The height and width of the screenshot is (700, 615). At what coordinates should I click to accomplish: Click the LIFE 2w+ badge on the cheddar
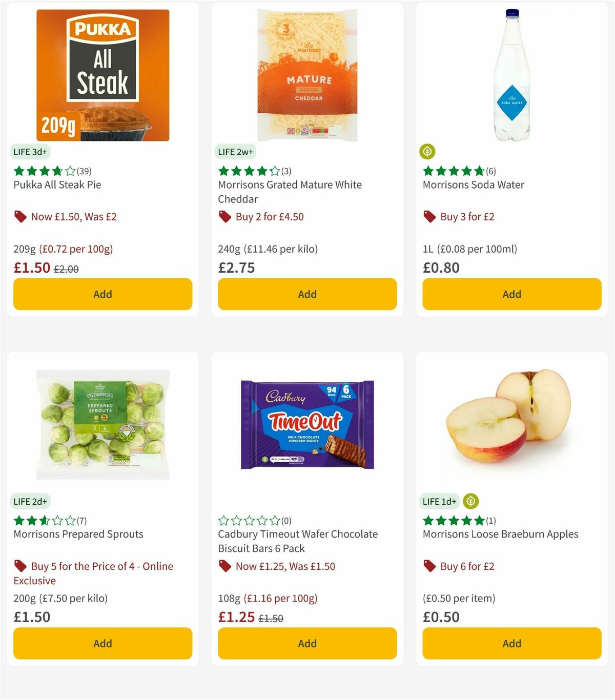235,152
